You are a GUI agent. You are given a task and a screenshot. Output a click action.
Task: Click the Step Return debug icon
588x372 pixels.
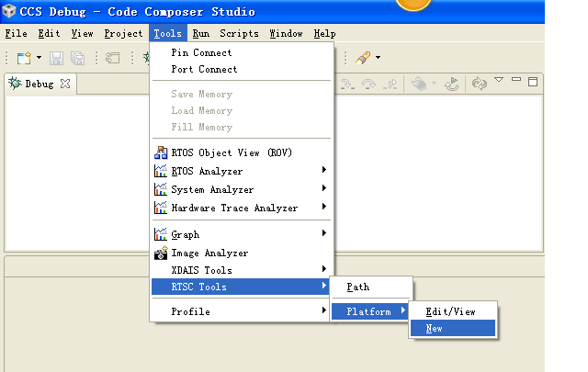(390, 84)
